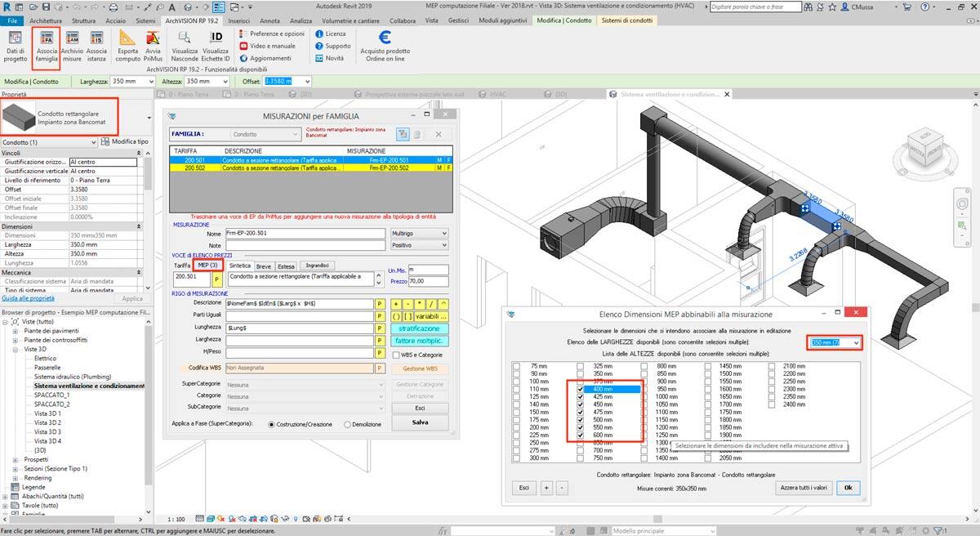
Task: Click the Prezzo field showing 70,00
Action: click(429, 281)
